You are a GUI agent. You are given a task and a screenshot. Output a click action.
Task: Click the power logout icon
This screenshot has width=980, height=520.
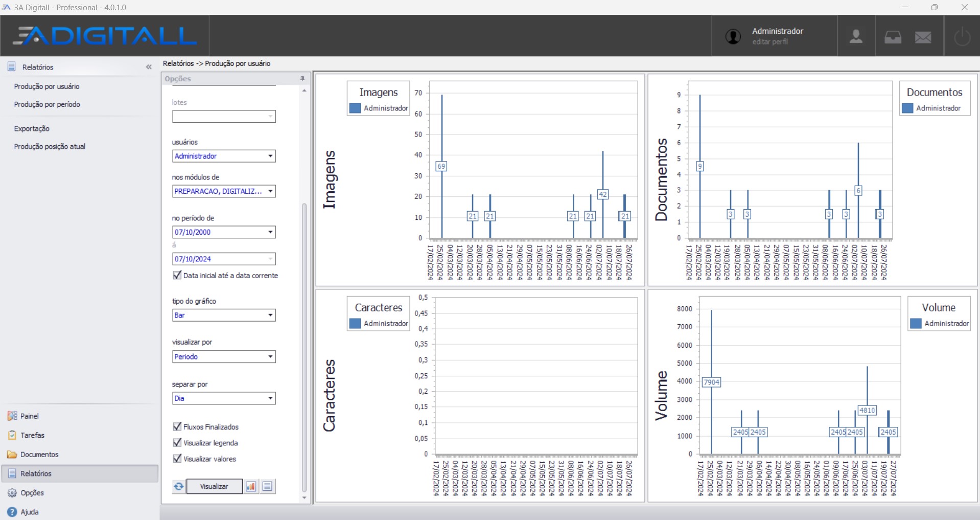pos(962,37)
